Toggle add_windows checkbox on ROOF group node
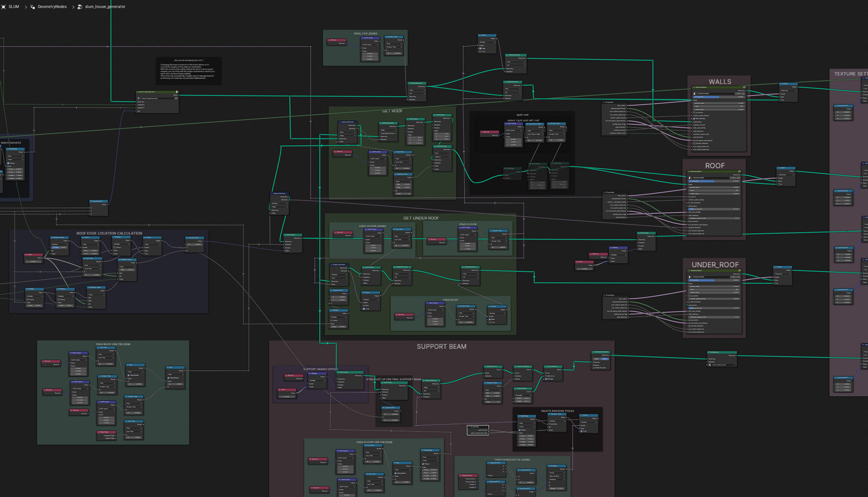Image resolution: width=868 pixels, height=497 pixels. (689, 203)
